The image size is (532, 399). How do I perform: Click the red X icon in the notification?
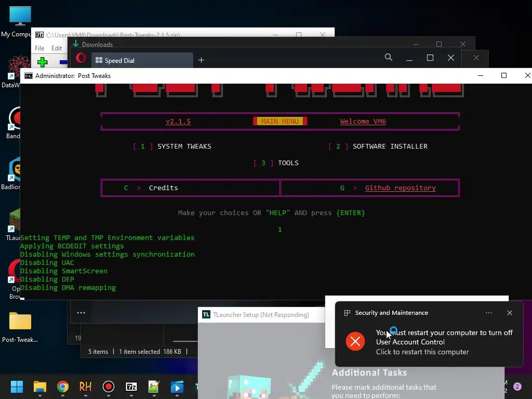click(355, 341)
